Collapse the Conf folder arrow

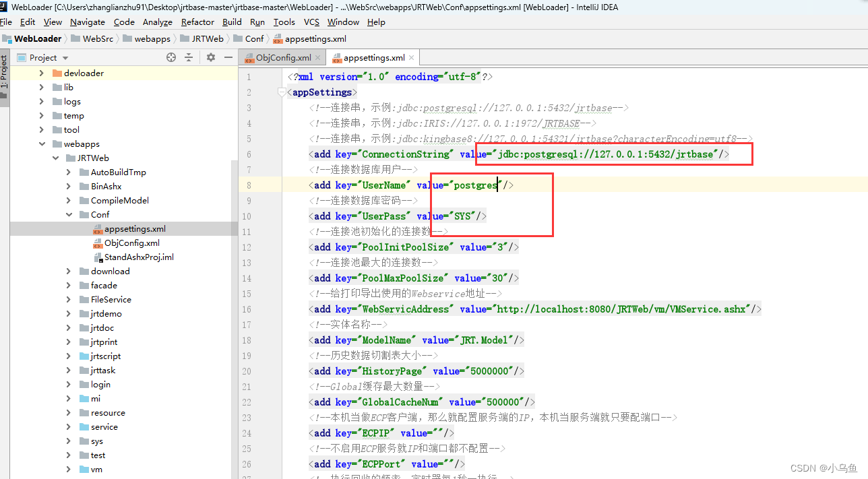pos(68,214)
